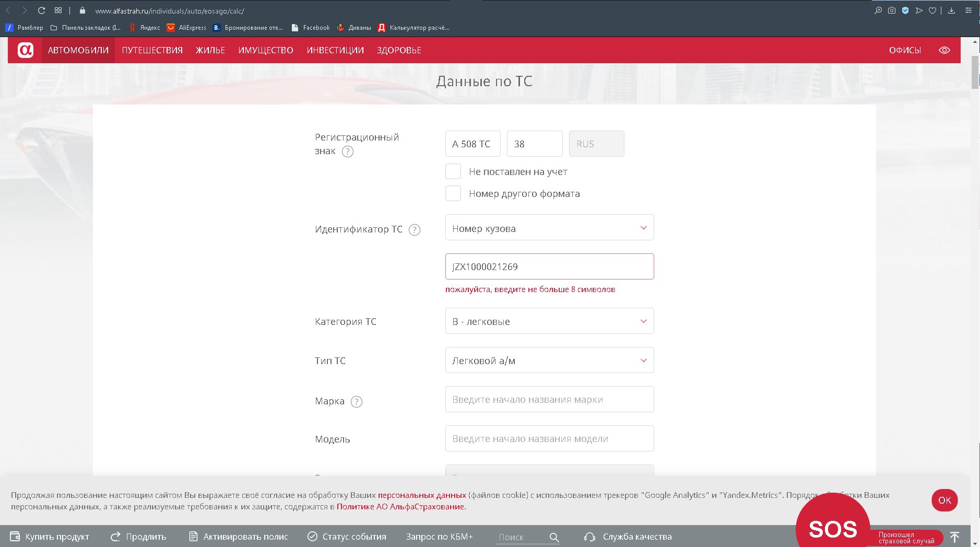This screenshot has width=980, height=547.
Task: Click the Марка brand input field
Action: [x=549, y=400]
